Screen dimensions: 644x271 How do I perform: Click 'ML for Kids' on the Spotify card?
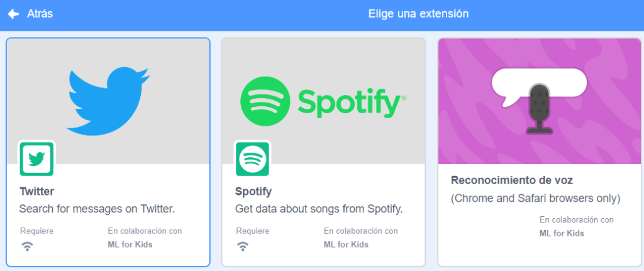pos(346,245)
